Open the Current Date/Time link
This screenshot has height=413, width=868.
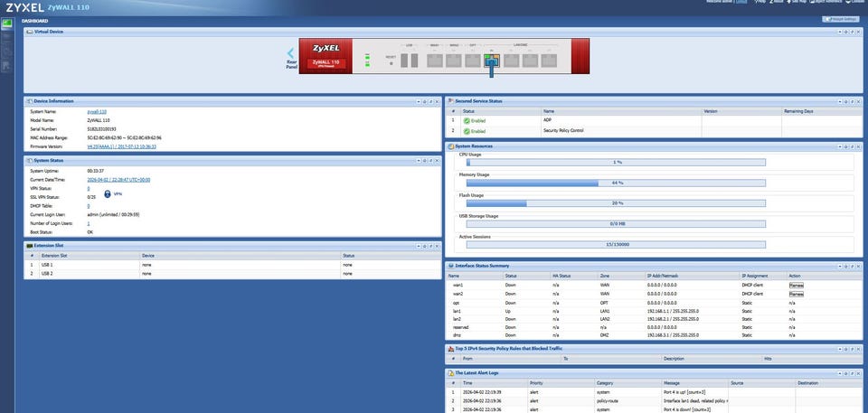118,180
